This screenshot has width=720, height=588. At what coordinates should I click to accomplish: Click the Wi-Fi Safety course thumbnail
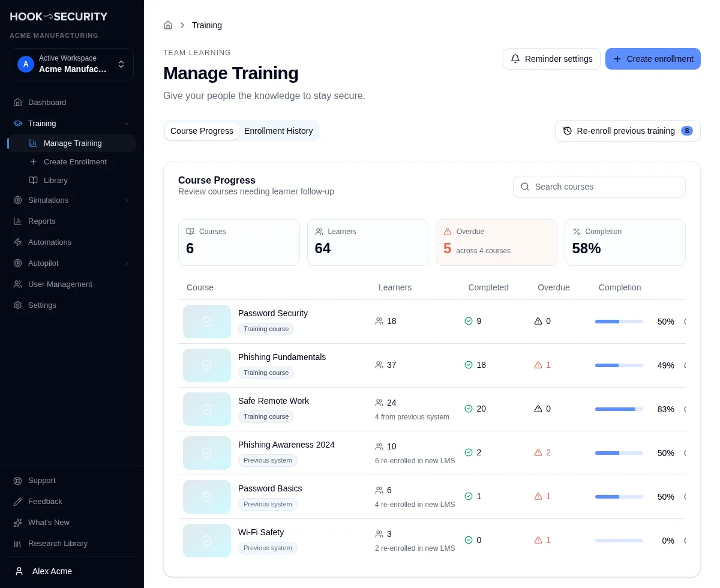coord(207,541)
